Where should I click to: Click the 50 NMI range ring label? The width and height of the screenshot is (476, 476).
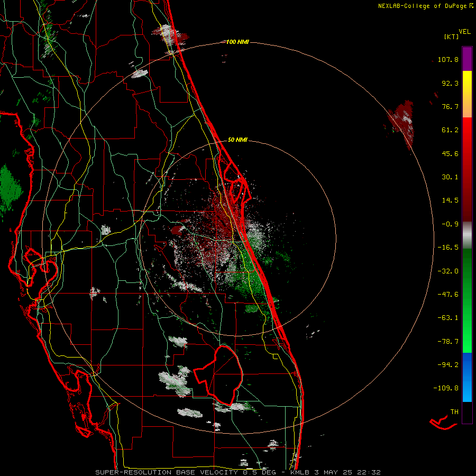[x=237, y=140]
